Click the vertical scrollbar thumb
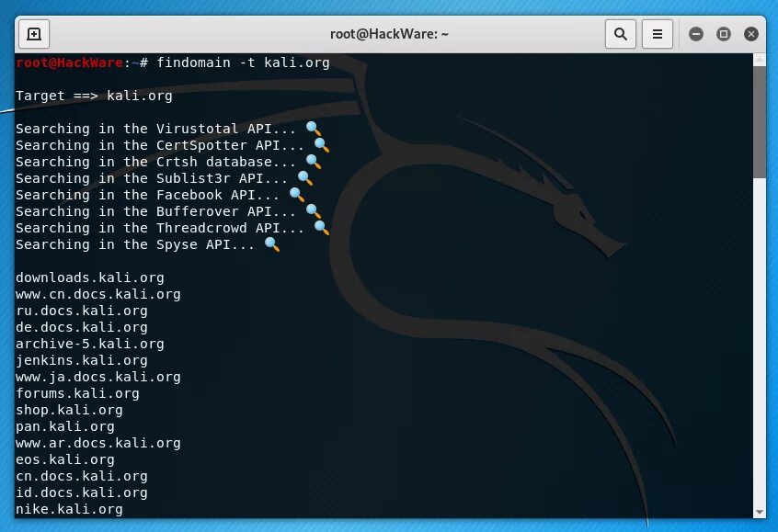778x532 pixels. click(x=759, y=122)
